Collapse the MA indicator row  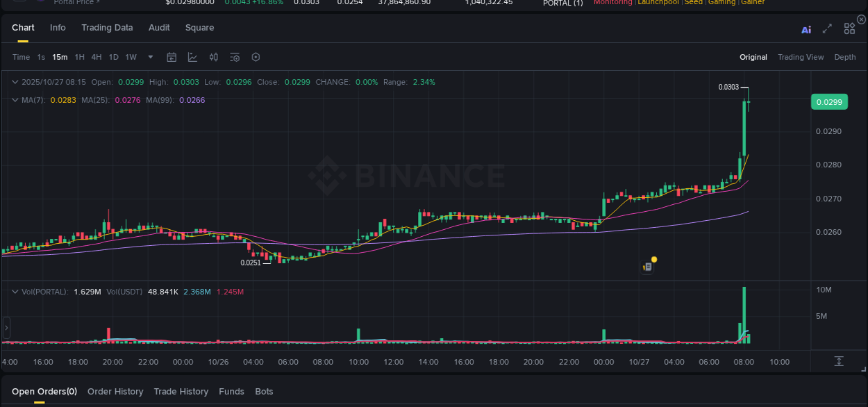click(15, 99)
